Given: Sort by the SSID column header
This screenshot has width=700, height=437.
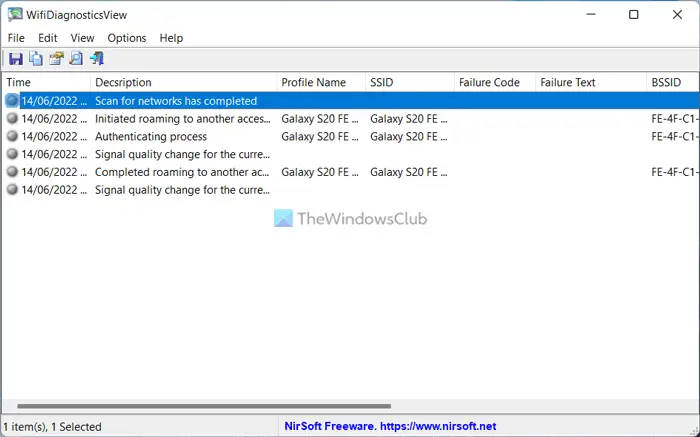Looking at the screenshot, I should pyautogui.click(x=410, y=83).
